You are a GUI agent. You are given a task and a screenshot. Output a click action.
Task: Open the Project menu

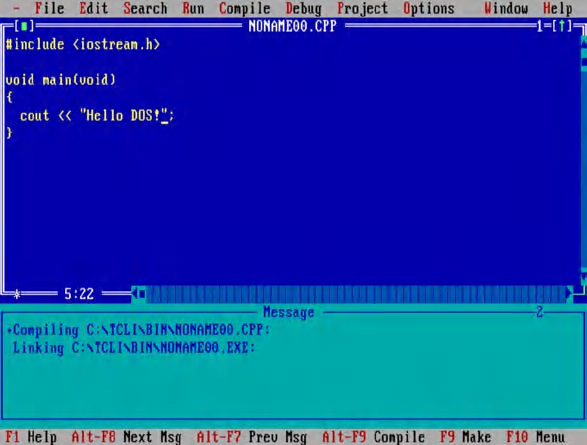(x=362, y=9)
